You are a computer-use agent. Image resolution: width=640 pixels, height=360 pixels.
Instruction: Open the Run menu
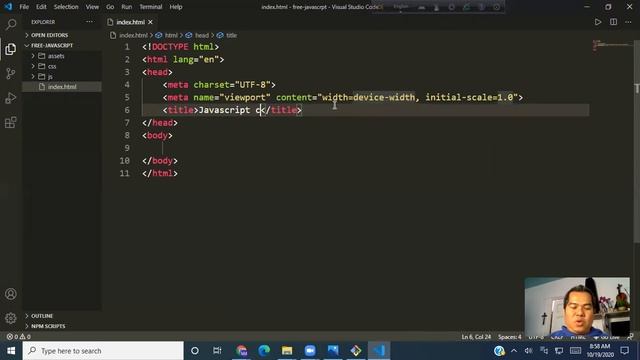pyautogui.click(x=127, y=7)
